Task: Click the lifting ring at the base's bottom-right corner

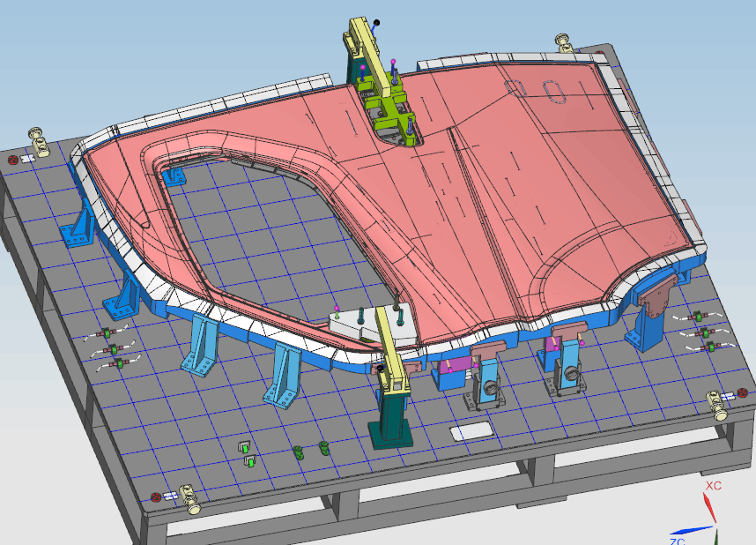Action: (717, 405)
